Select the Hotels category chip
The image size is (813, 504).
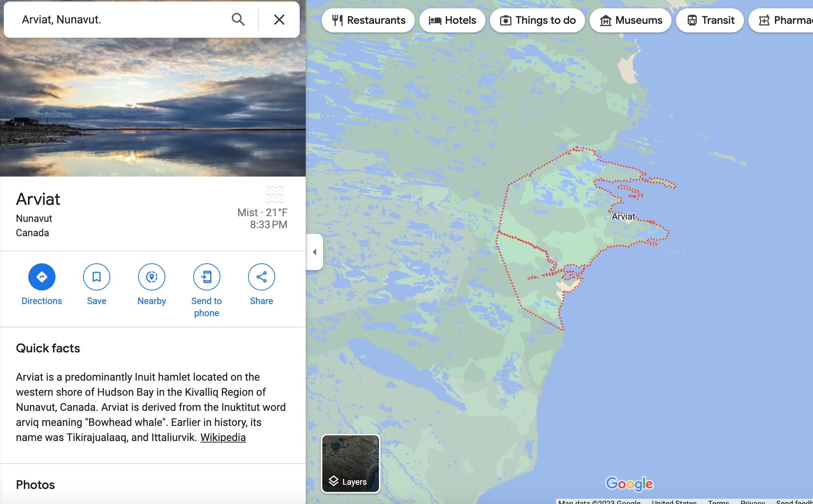click(x=452, y=20)
